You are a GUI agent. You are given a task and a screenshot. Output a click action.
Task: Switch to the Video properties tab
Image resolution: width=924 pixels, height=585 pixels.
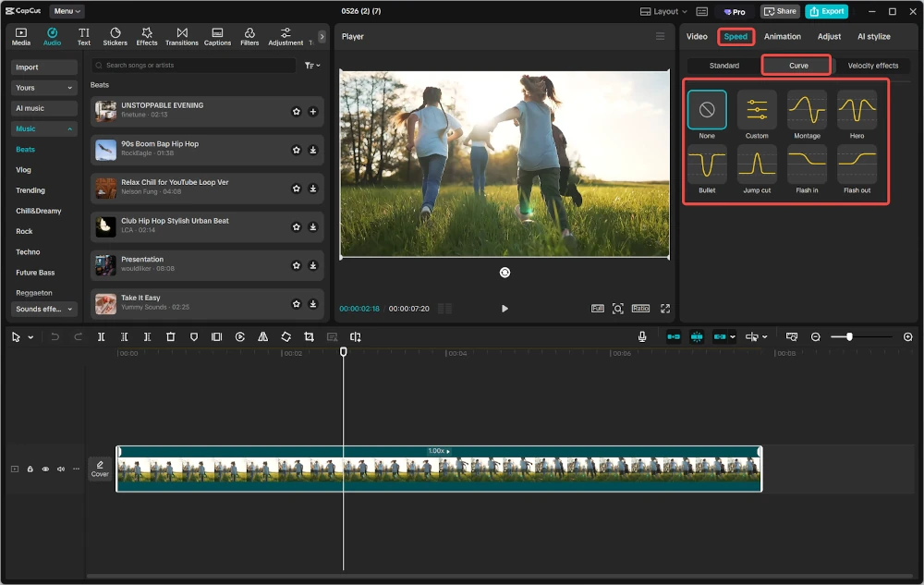697,37
